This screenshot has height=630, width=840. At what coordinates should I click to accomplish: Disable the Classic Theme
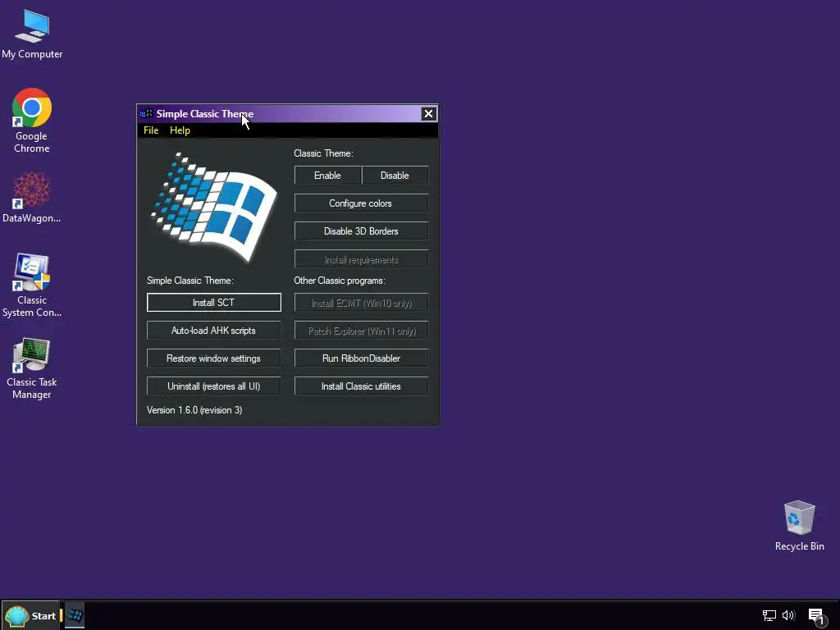coord(395,176)
